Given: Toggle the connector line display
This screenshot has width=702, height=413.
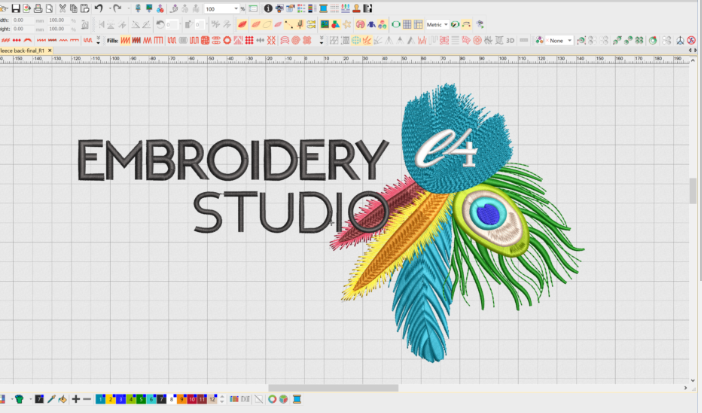Looking at the screenshot, I should (289, 25).
